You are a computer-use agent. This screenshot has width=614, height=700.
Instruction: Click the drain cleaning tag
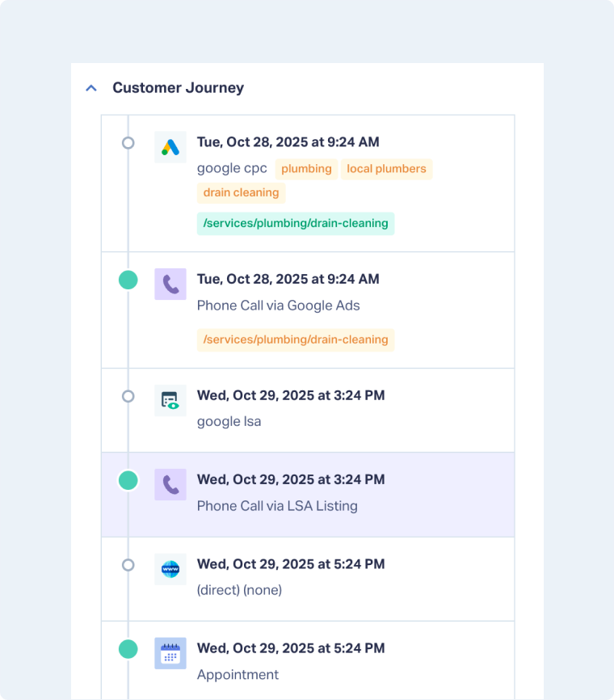pos(240,193)
